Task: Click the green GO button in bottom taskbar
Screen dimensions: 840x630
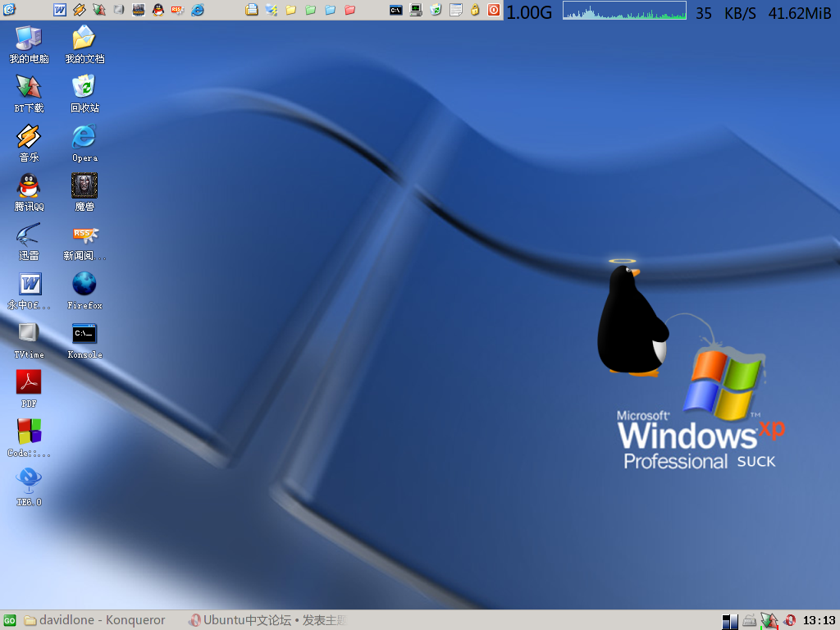Action: (10, 621)
